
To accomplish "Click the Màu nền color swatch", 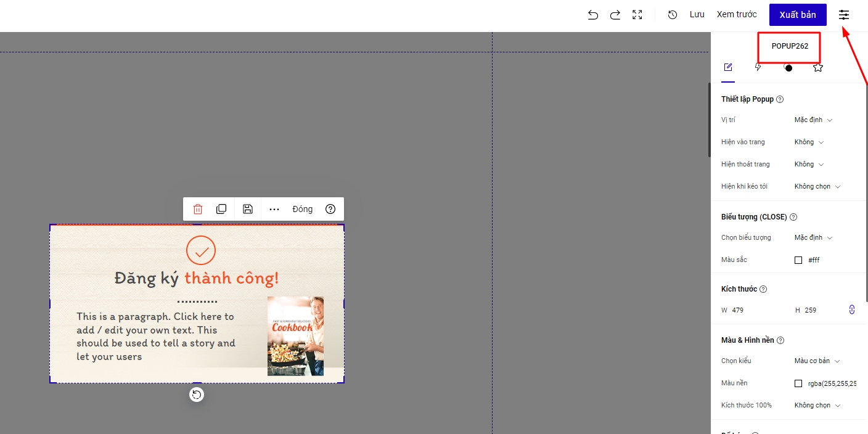I will click(x=798, y=383).
